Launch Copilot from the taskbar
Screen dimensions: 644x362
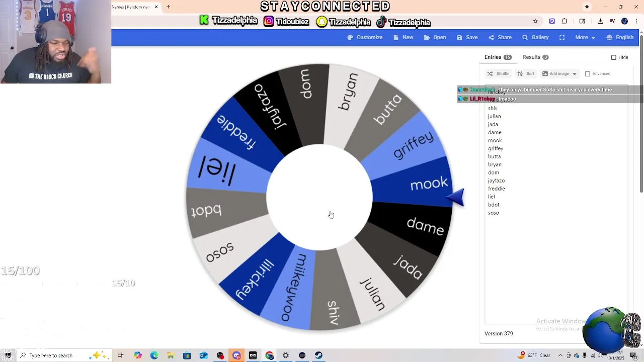tap(137, 355)
